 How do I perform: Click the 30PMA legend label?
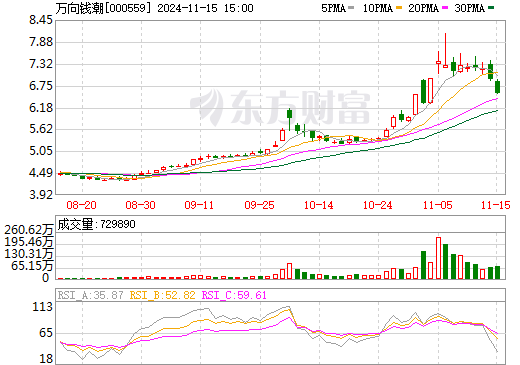click(469, 8)
